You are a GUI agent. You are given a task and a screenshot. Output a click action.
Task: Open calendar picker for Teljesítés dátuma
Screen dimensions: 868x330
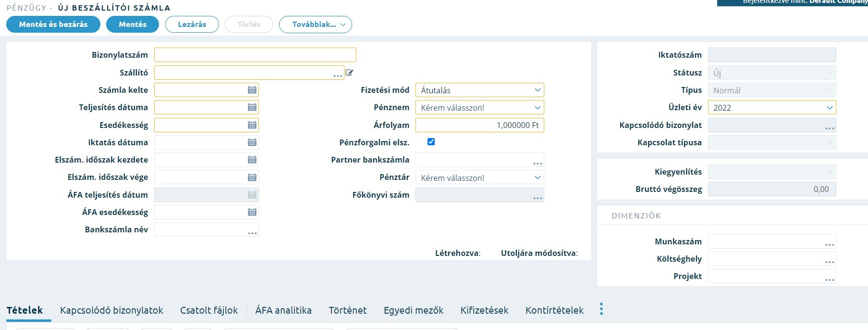click(x=252, y=107)
